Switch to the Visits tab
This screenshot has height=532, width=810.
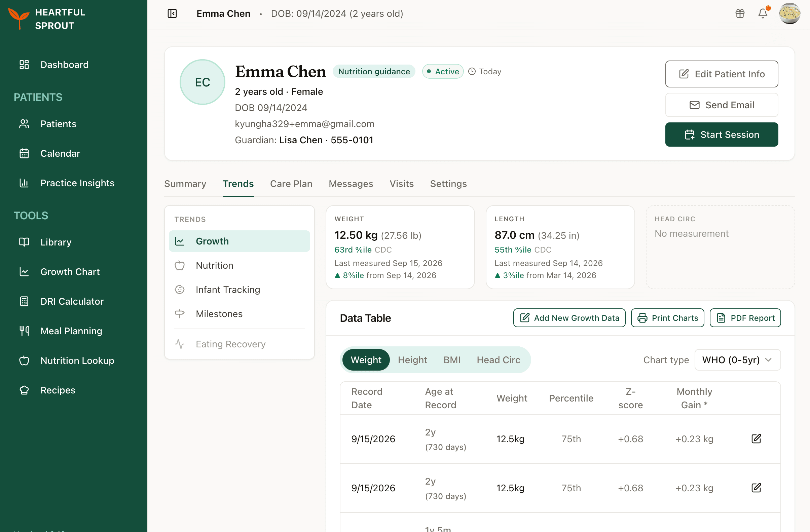tap(402, 184)
